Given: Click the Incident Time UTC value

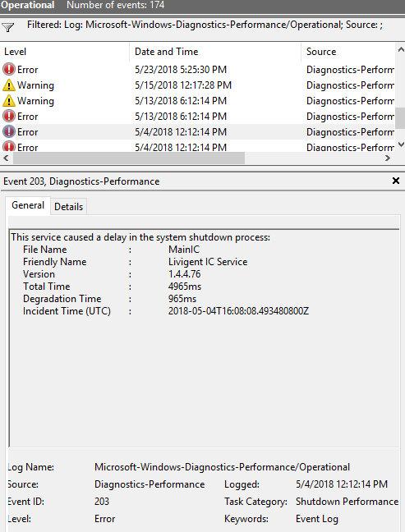Looking at the screenshot, I should [x=239, y=311].
